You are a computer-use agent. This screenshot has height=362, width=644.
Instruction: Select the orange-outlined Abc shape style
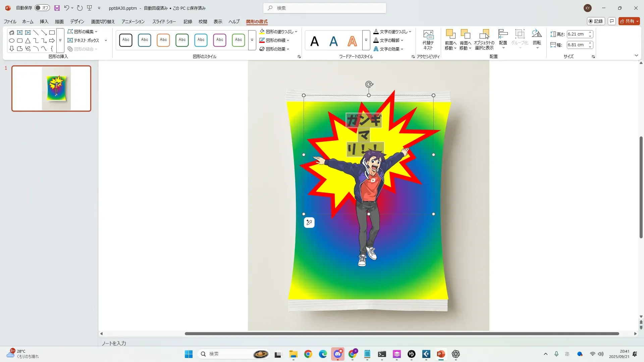click(163, 40)
